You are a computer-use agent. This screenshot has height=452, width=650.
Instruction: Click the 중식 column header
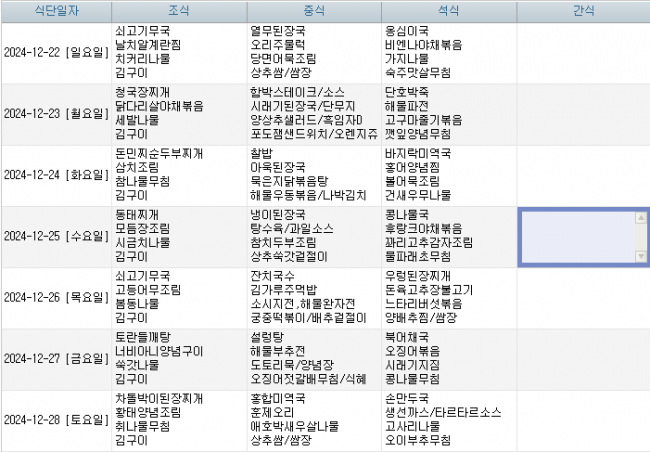312,11
